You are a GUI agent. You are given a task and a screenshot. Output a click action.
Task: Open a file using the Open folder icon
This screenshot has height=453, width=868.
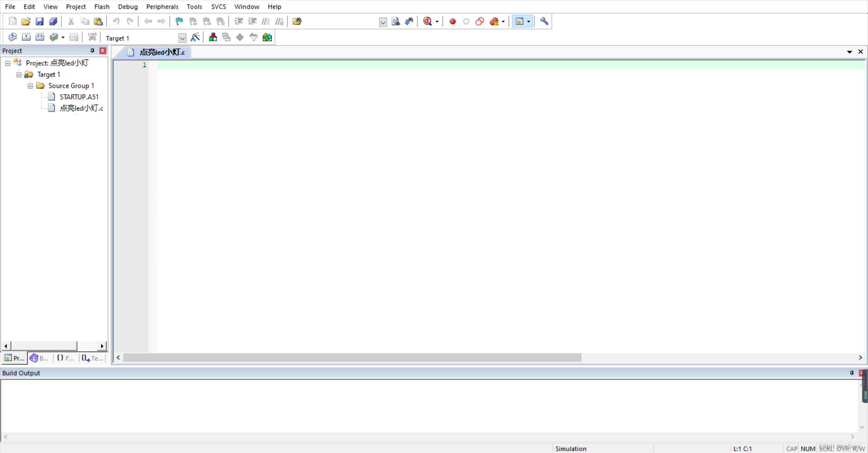[x=26, y=21]
